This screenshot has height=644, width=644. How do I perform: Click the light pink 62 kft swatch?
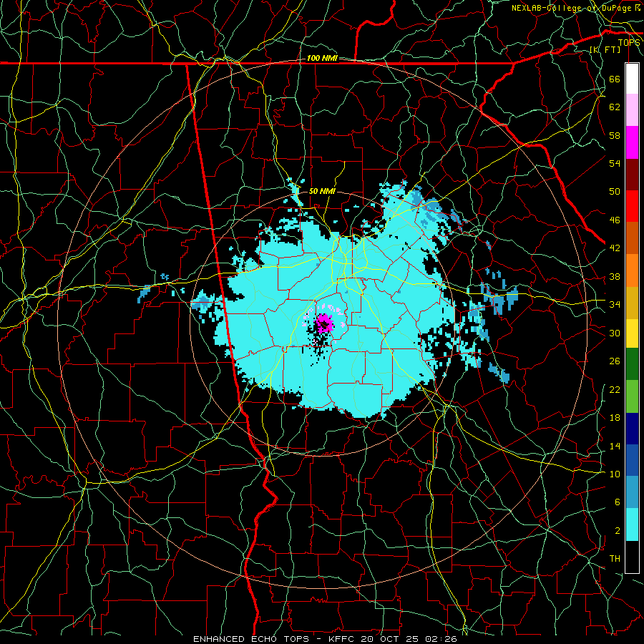(632, 110)
